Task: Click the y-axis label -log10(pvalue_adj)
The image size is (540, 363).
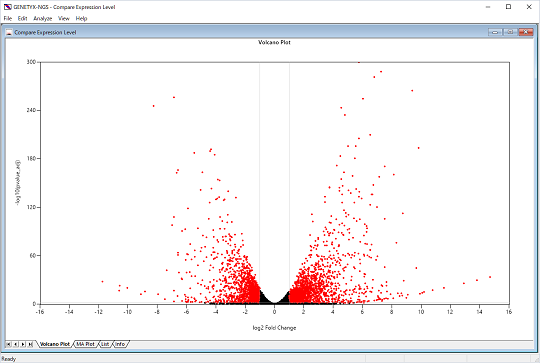Action: [18, 183]
